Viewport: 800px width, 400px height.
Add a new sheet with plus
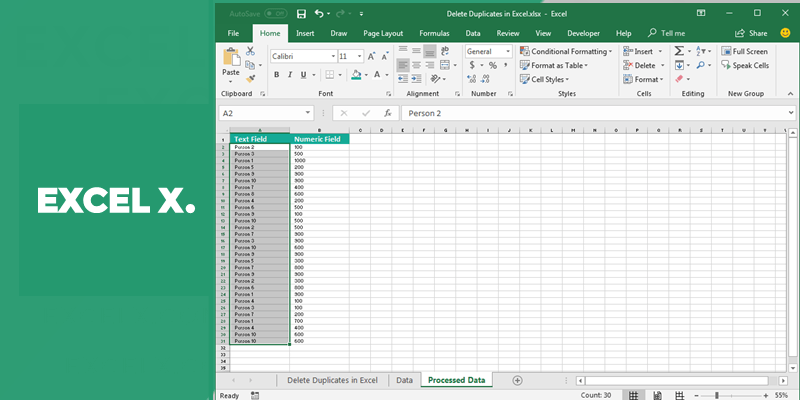[517, 380]
